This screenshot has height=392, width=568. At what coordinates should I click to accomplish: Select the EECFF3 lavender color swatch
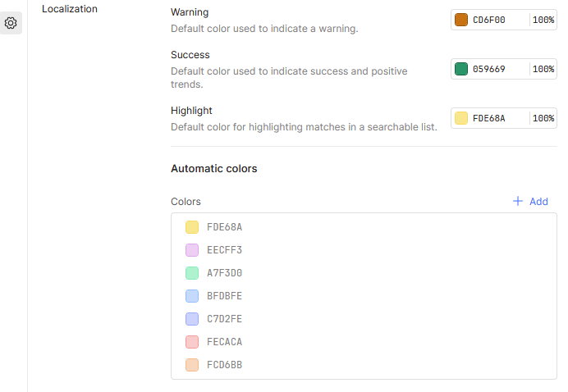(x=192, y=250)
